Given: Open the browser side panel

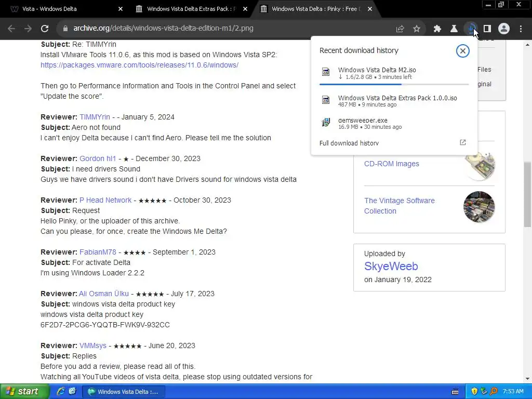Looking at the screenshot, I should 487,29.
